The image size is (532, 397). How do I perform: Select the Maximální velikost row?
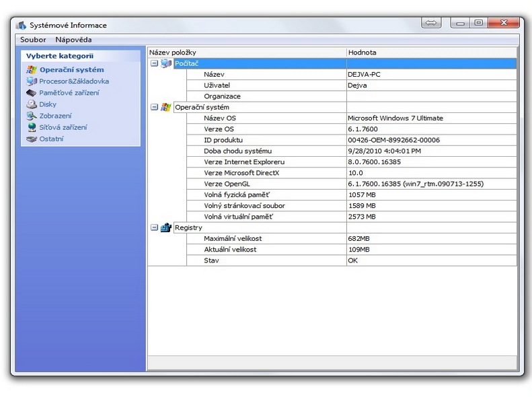[x=352, y=239]
